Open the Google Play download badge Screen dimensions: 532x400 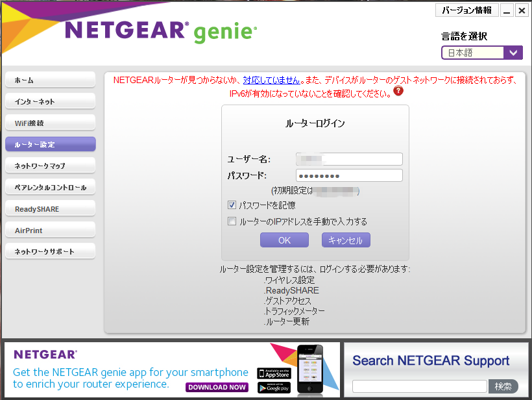coord(274,388)
